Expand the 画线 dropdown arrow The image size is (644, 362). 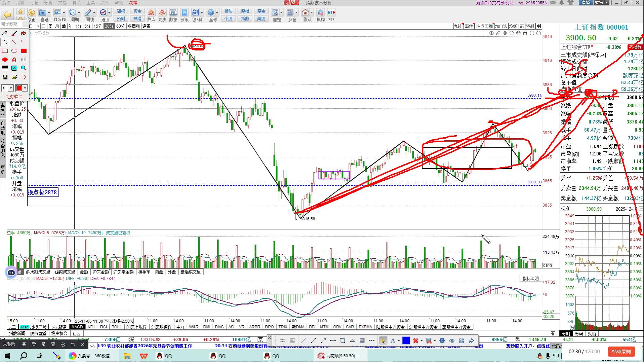click(94, 13)
